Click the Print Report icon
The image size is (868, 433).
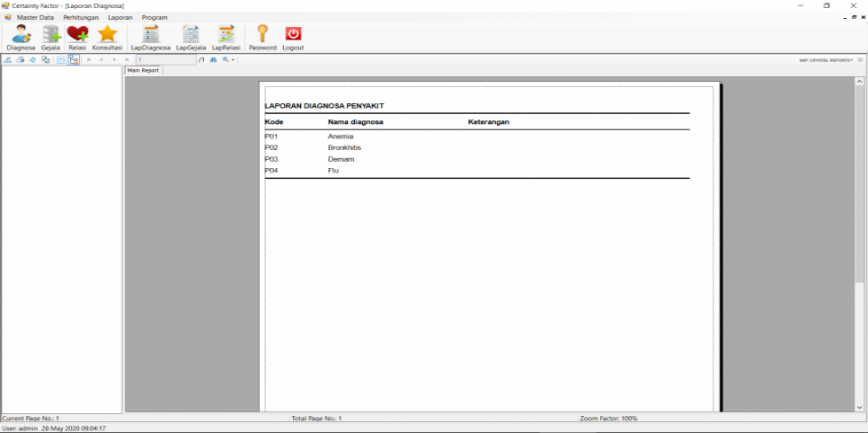[20, 59]
